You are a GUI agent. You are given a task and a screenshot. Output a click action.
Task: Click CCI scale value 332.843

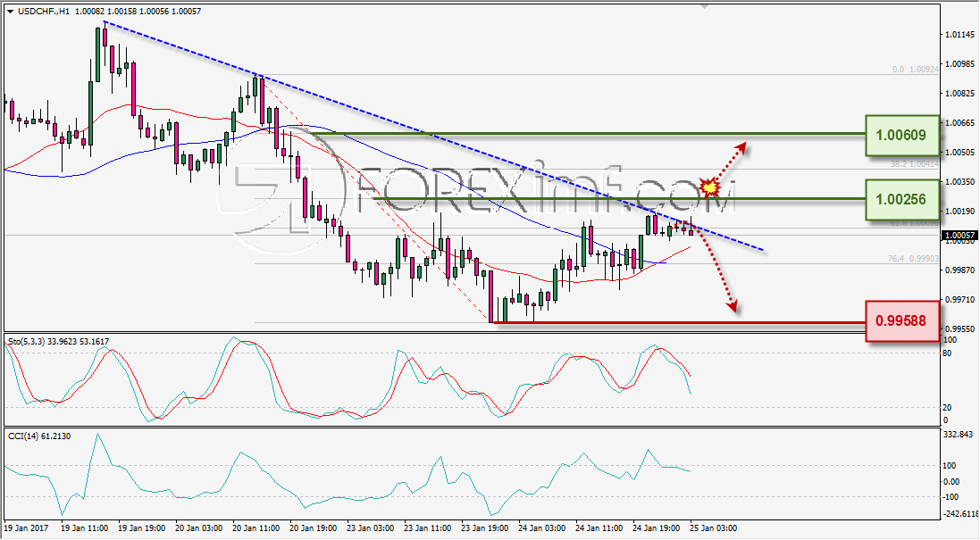point(958,435)
